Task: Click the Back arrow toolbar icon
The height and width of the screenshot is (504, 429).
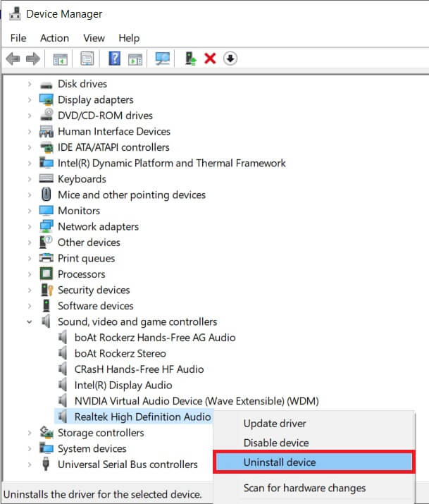Action: [13, 59]
